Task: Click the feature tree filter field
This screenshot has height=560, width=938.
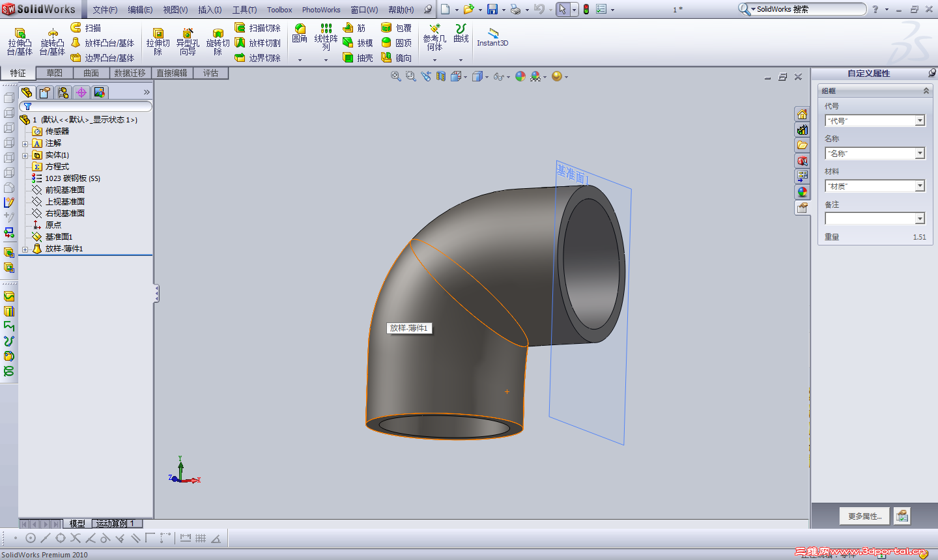Action: pyautogui.click(x=86, y=106)
